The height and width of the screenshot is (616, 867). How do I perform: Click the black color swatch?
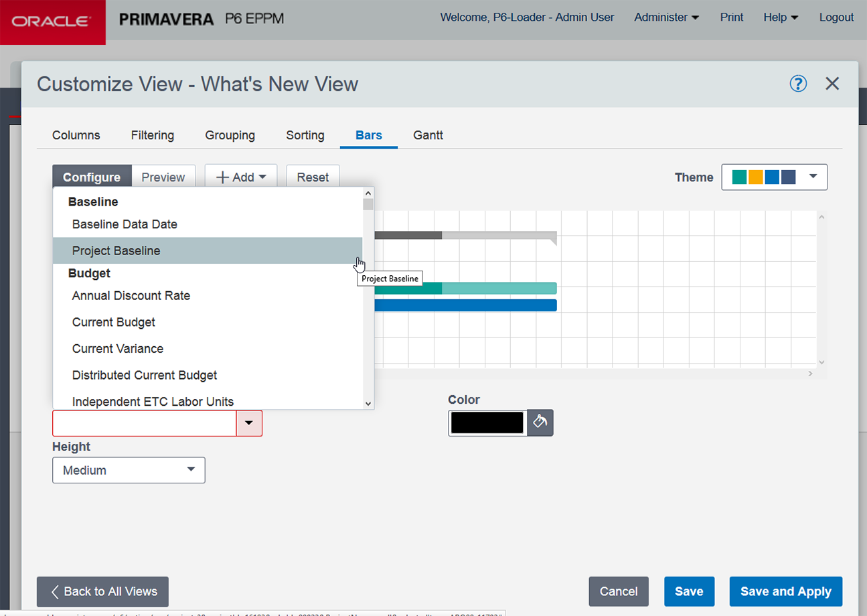487,423
